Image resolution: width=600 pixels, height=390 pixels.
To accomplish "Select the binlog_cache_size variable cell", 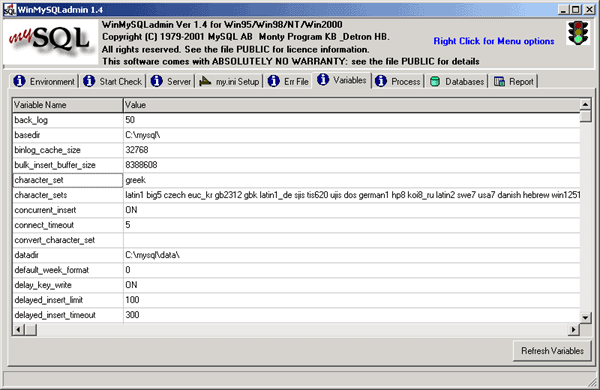I will [68, 150].
